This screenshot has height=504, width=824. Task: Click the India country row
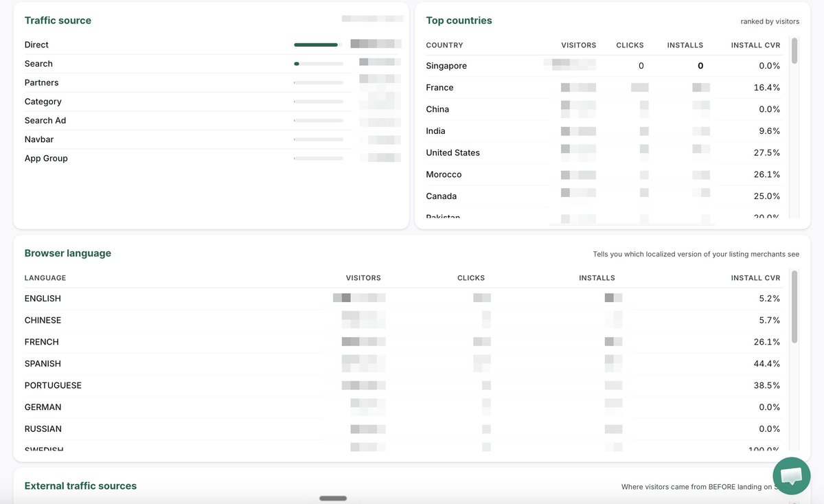point(603,131)
